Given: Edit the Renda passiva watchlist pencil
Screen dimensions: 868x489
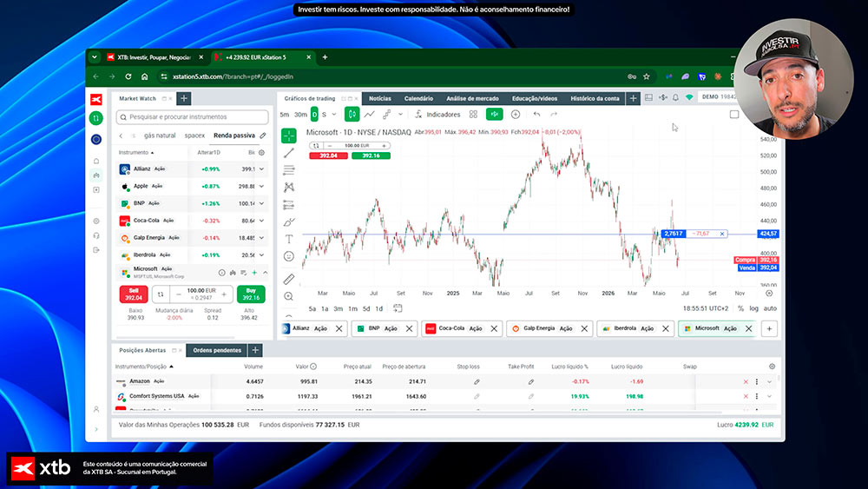Looking at the screenshot, I should [x=263, y=135].
